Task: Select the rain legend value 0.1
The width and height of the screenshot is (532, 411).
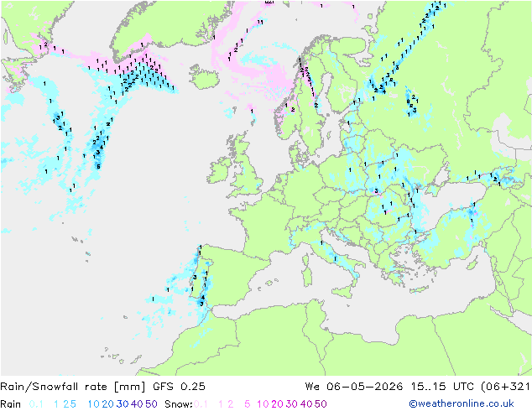Action: (36, 404)
